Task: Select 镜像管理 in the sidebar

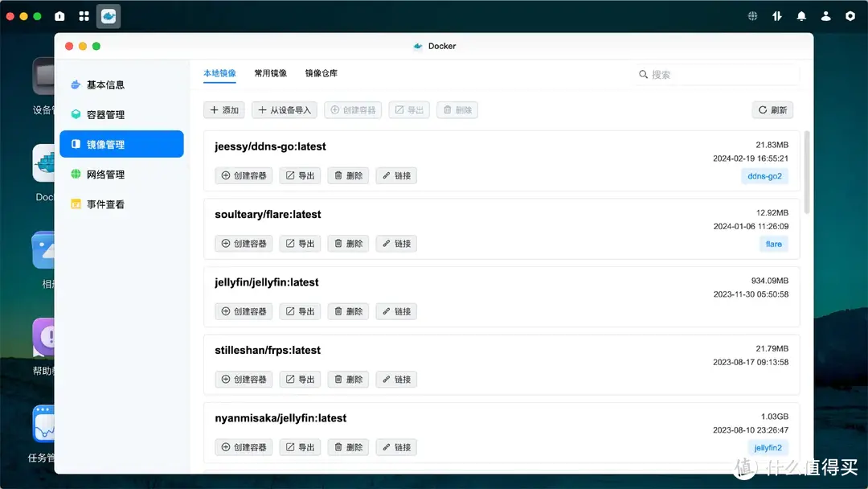Action: pyautogui.click(x=122, y=144)
